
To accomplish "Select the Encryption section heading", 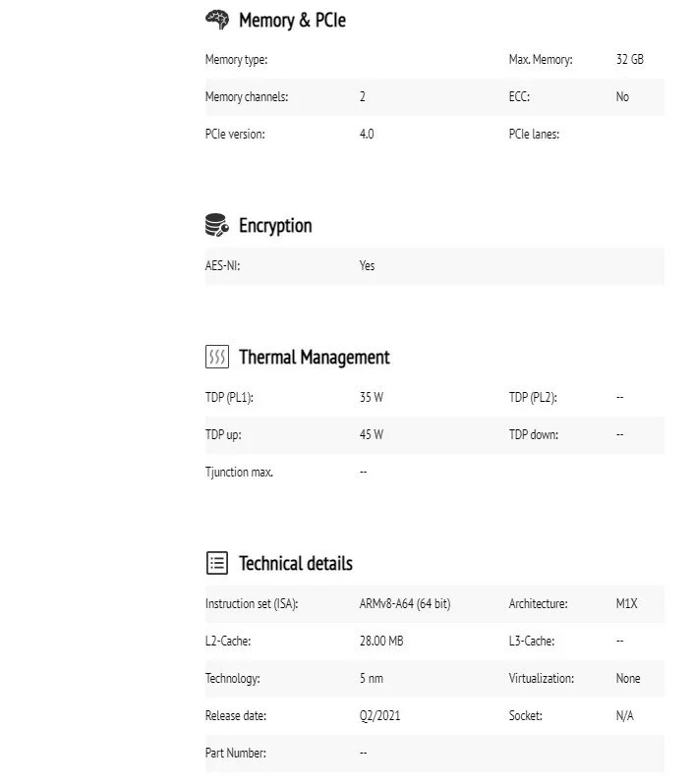I will [x=275, y=226].
